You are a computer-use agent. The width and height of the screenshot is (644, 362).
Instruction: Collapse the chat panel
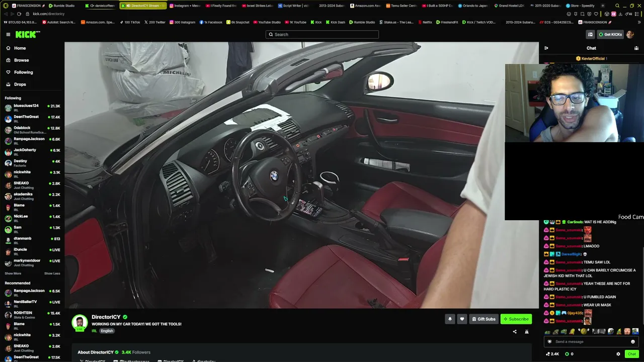click(546, 48)
